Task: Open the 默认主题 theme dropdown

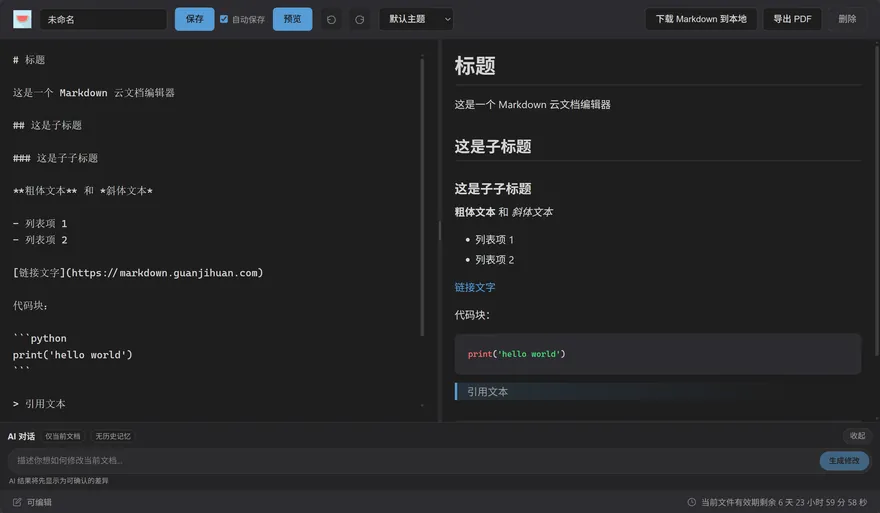Action: tap(416, 19)
